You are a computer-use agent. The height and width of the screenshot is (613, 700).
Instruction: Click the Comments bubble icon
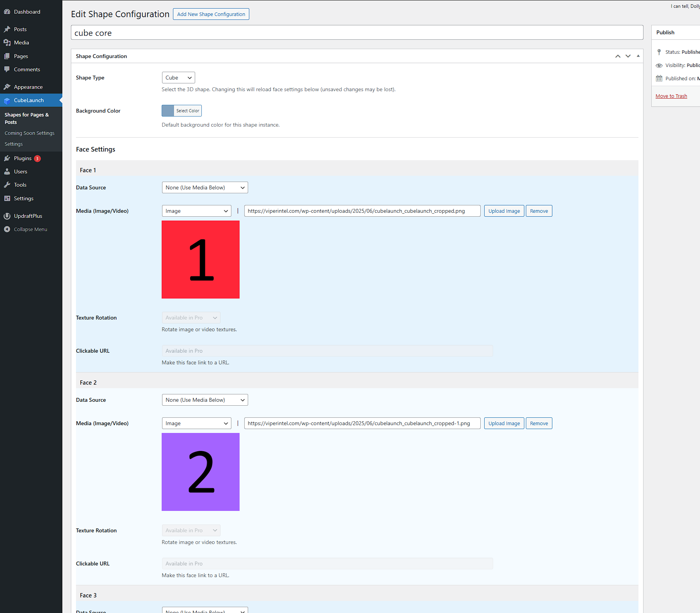[7, 69]
